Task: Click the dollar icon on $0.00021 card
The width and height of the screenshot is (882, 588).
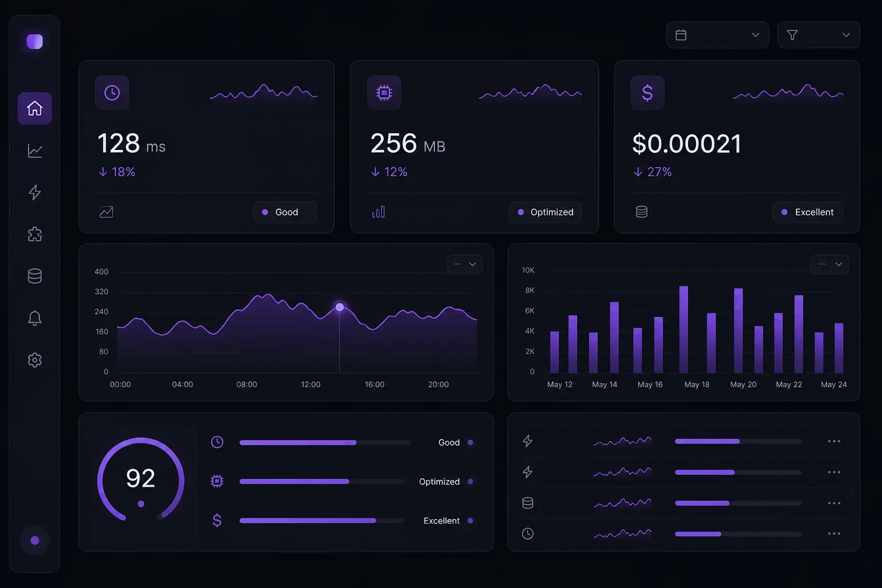Action: tap(647, 92)
